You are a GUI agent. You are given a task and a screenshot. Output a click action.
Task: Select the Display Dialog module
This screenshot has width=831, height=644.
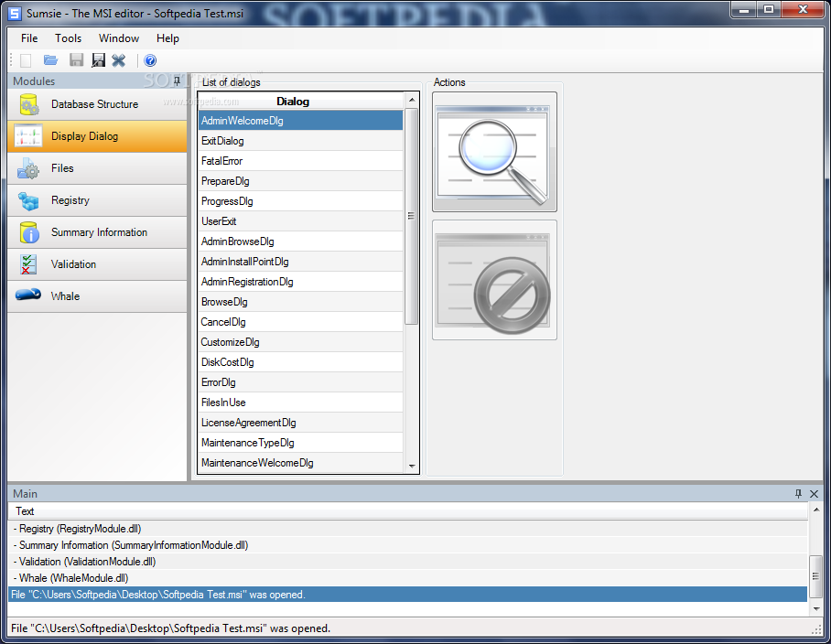click(x=97, y=136)
